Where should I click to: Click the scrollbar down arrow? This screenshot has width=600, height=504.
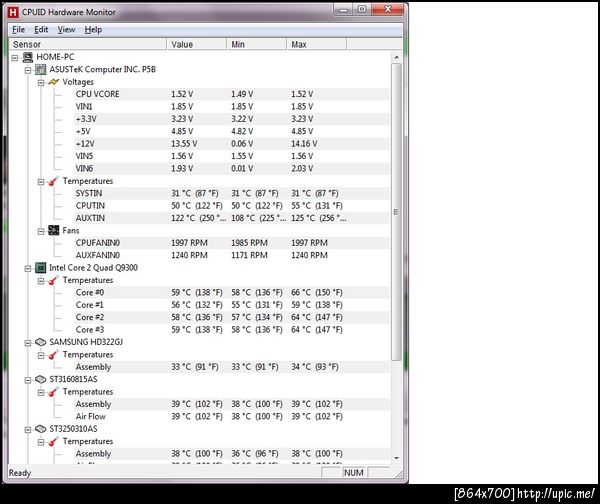(x=396, y=458)
